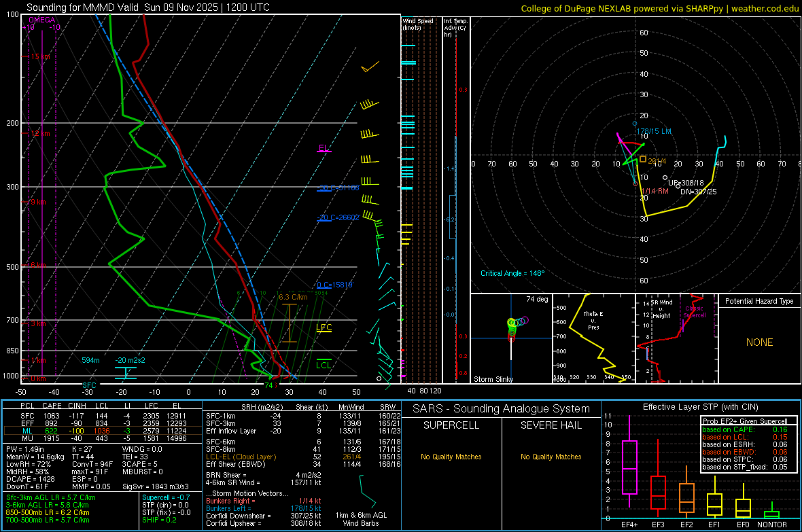Click the 1km & 6km AGL Wind Barbs caption
Image resolution: width=802 pixels, height=532 pixels.
click(x=361, y=519)
